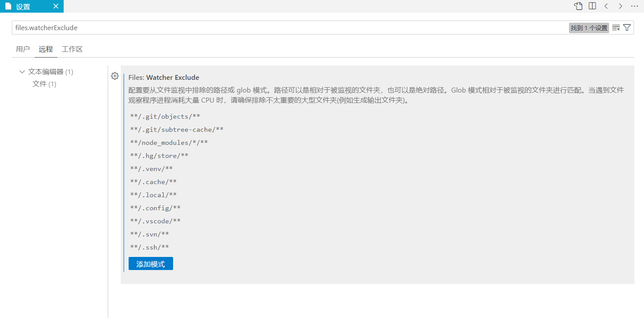This screenshot has height=318, width=644.
Task: Switch to the 用户 settings tab
Action: pyautogui.click(x=23, y=49)
